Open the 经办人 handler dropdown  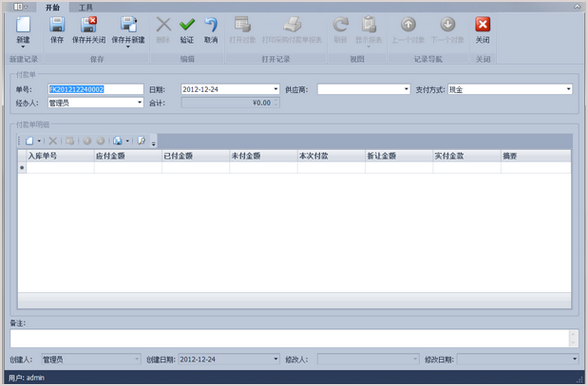pos(140,102)
